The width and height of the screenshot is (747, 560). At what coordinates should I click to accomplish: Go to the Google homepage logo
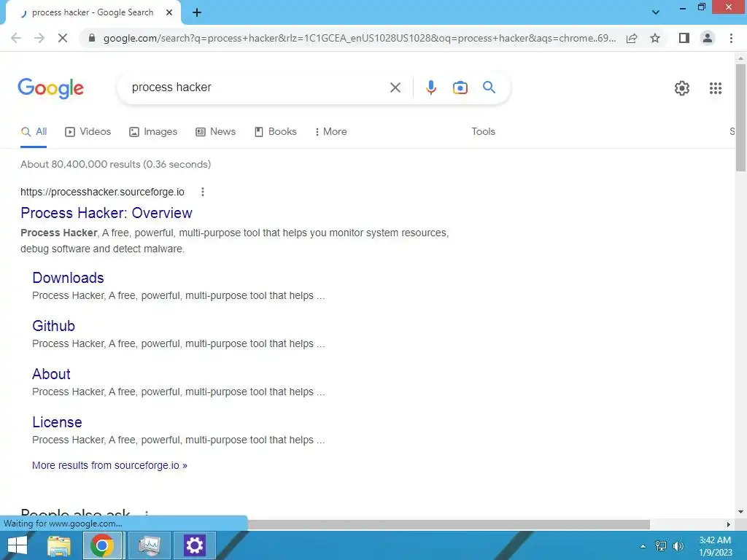tap(51, 88)
